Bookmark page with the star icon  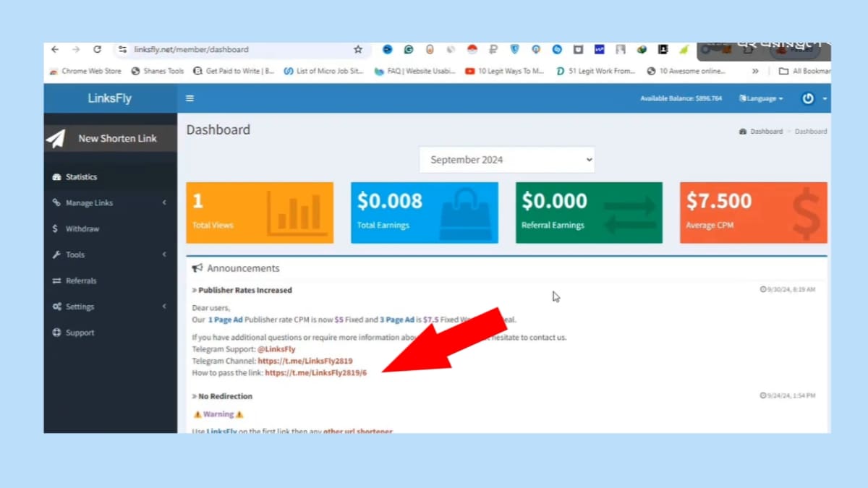(357, 49)
